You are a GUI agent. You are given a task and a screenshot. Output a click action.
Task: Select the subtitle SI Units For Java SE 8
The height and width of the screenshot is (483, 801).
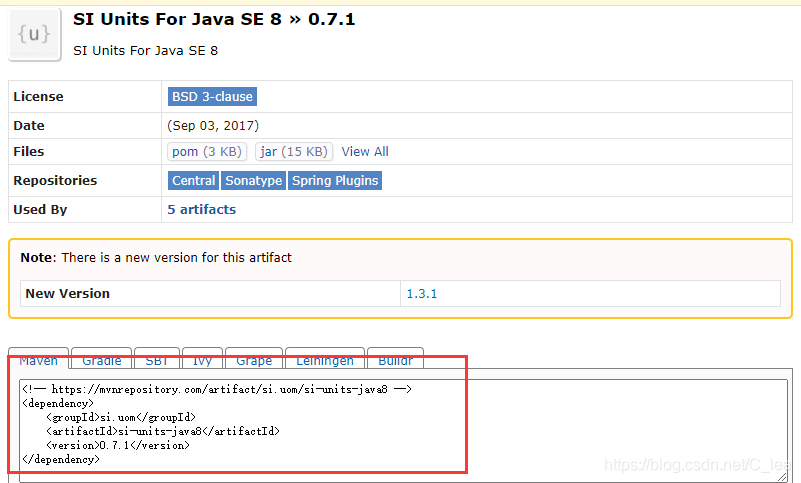(146, 51)
